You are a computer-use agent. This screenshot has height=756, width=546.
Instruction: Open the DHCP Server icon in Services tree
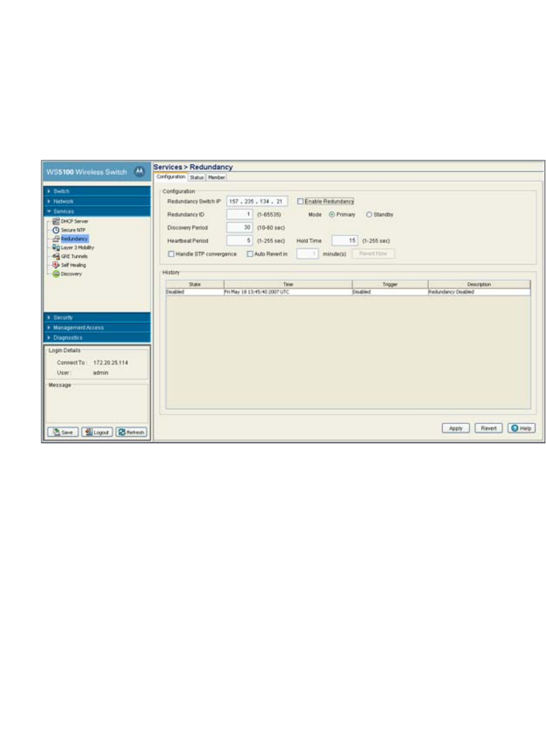tap(57, 222)
